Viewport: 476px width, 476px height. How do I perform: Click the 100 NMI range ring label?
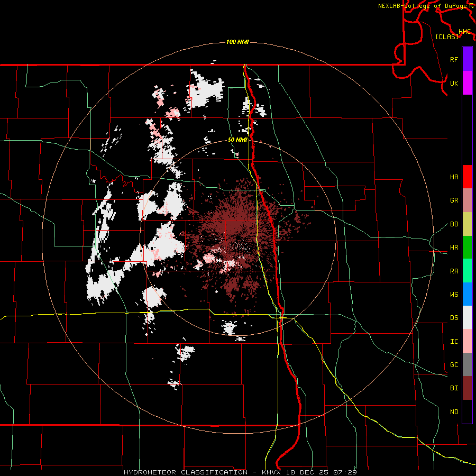click(x=237, y=42)
